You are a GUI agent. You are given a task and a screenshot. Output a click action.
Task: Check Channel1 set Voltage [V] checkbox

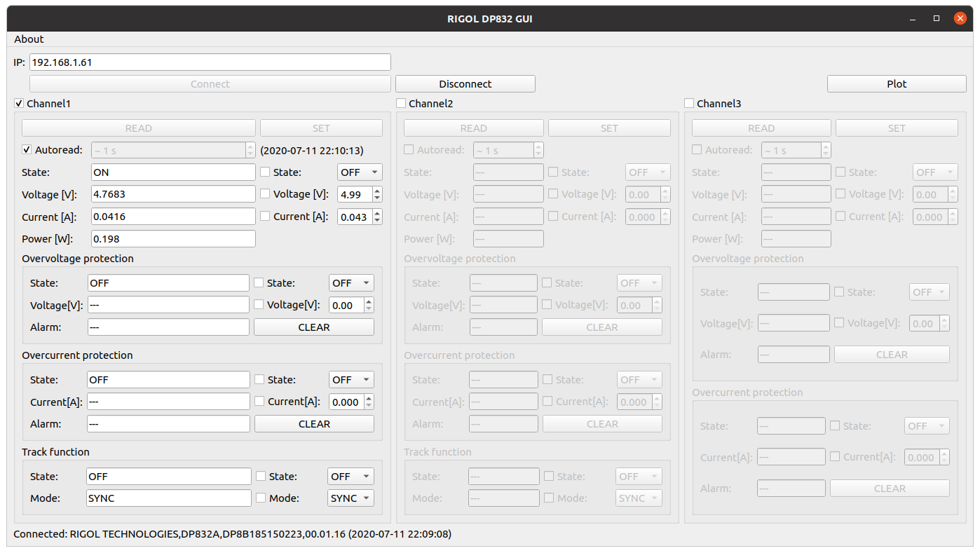[x=265, y=193]
